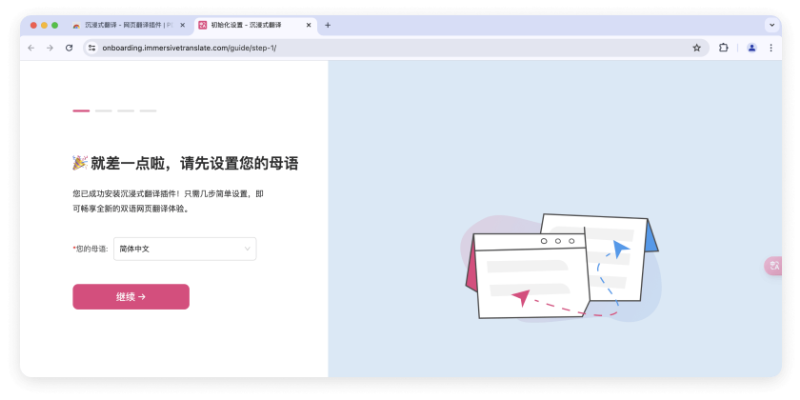Image resolution: width=800 pixels, height=400 pixels.
Task: Open the tab search chevron
Action: [x=772, y=25]
